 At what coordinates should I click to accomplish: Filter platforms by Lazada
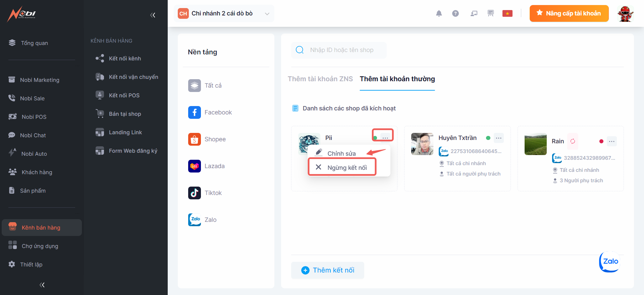pyautogui.click(x=214, y=166)
